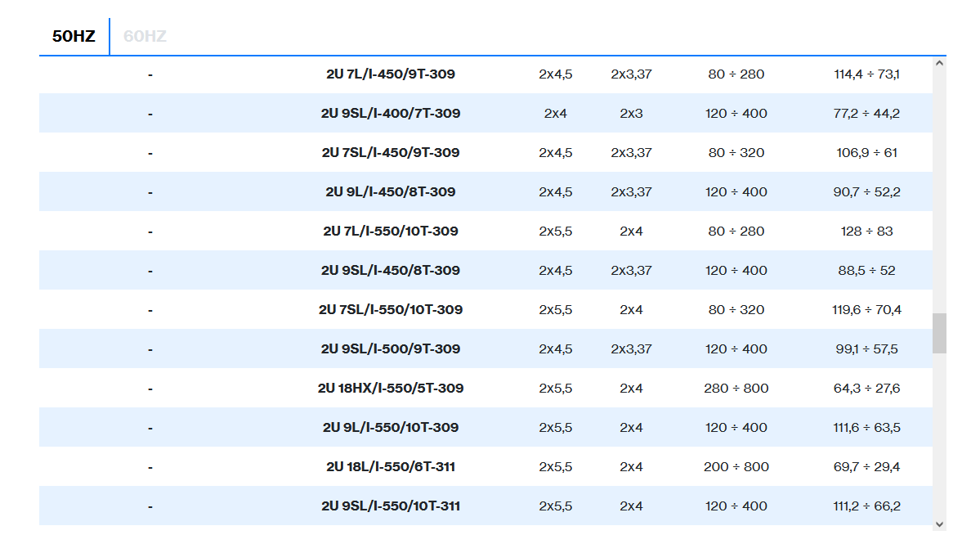Click the 64,3 ÷ 27,6 value cell

(866, 389)
